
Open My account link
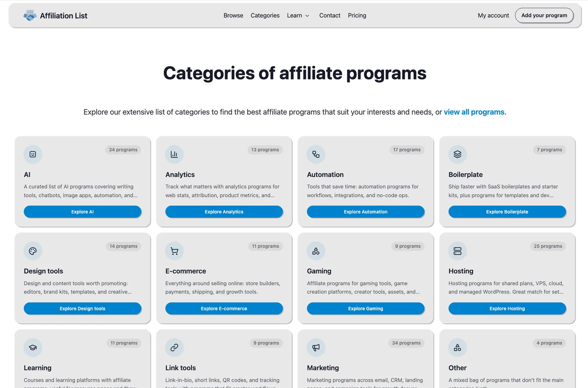[493, 15]
